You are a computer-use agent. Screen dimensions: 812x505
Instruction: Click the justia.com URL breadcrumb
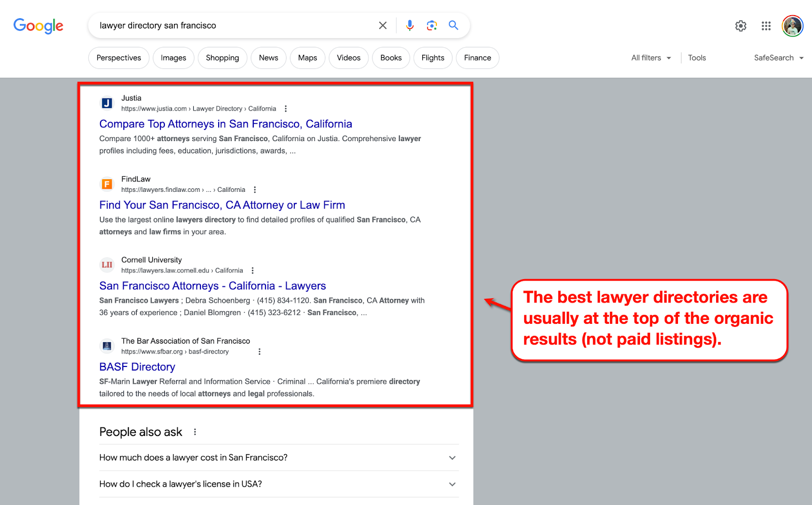tap(198, 109)
